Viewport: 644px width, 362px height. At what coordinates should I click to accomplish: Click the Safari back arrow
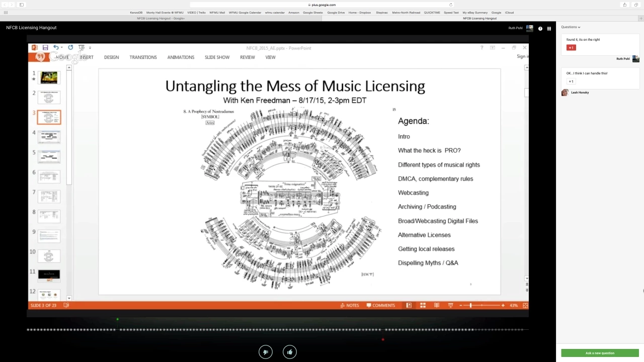[5, 5]
